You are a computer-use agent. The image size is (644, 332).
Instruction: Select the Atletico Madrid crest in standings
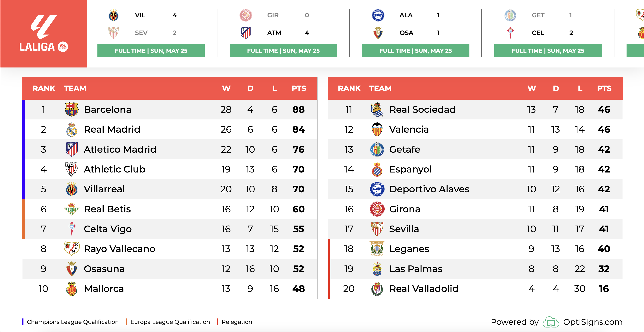tap(71, 149)
